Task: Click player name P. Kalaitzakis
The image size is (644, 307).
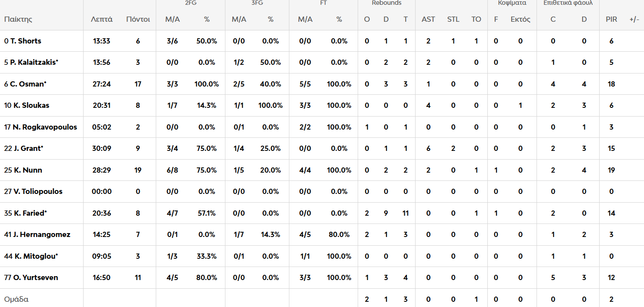Action: point(34,62)
